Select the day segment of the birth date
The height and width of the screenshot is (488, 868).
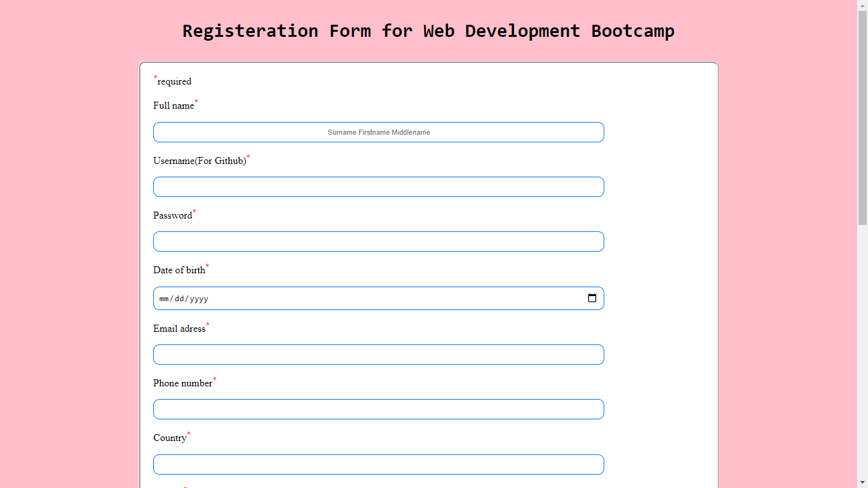[179, 299]
